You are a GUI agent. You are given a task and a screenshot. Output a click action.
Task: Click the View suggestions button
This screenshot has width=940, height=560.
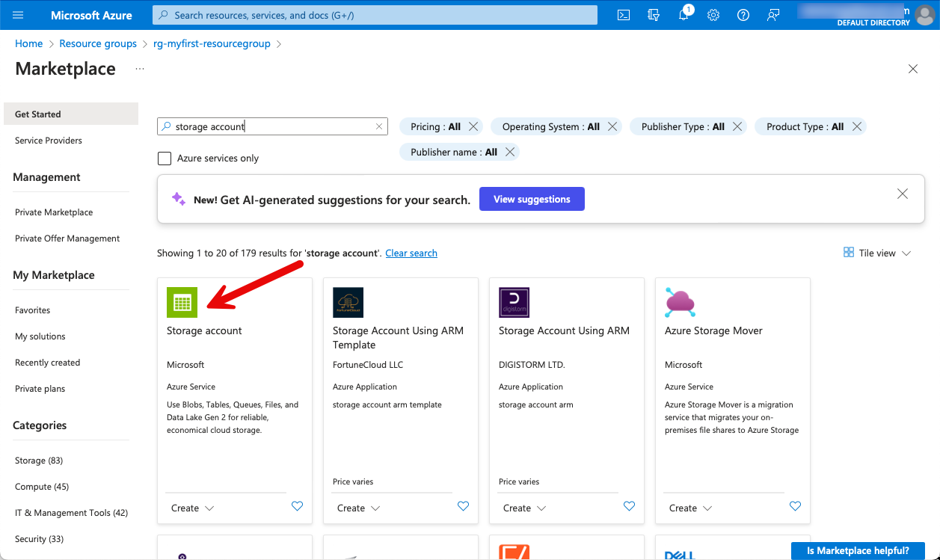click(532, 199)
